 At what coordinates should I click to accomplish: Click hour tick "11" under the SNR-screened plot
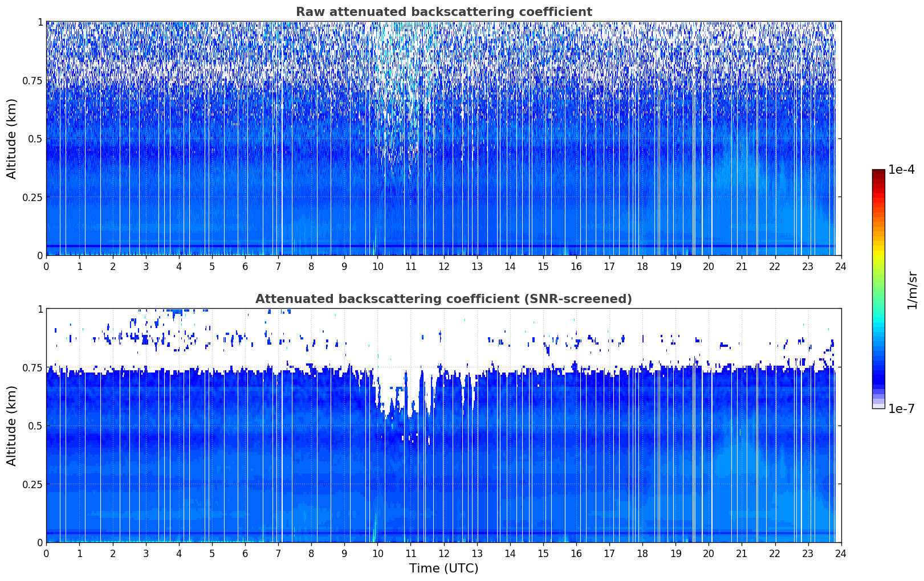click(x=410, y=553)
